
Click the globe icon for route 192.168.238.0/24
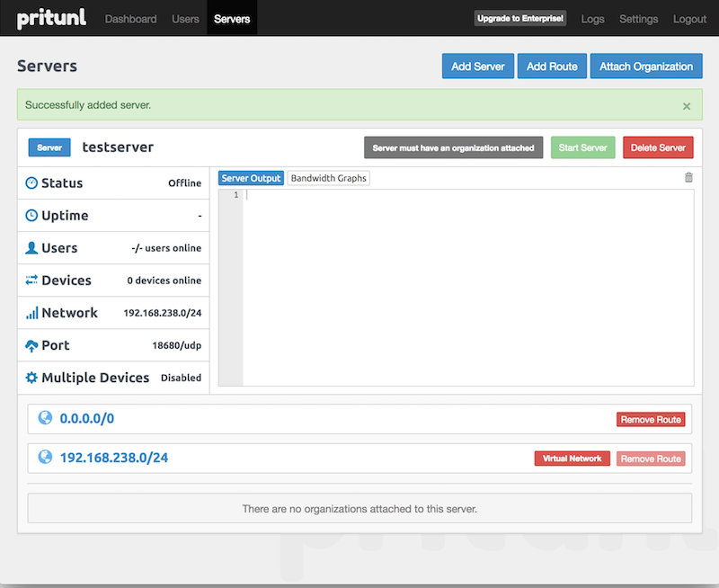(45, 458)
